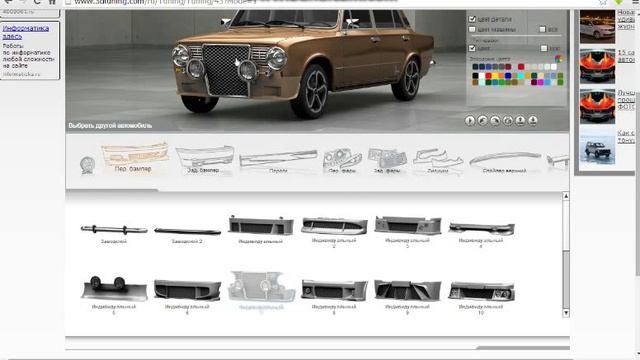This screenshot has width=640, height=360.
Task: Choose the 'Заводской 2' bumper
Action: [x=187, y=236]
